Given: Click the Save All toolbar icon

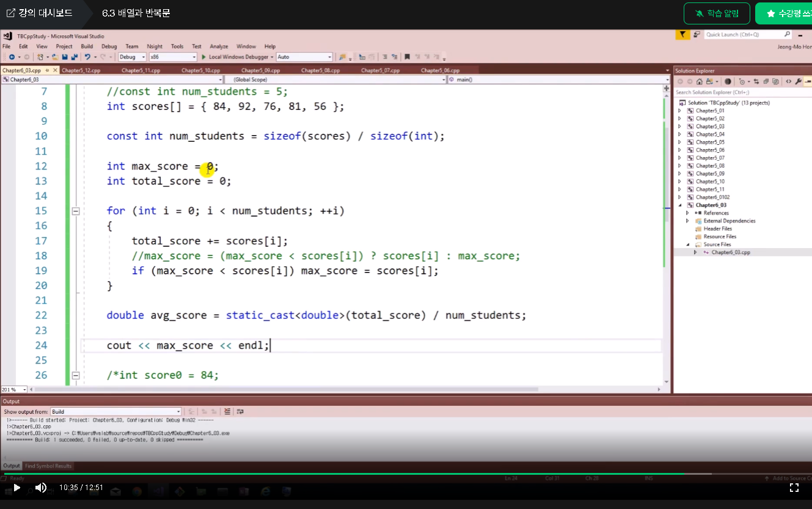Looking at the screenshot, I should [x=74, y=57].
